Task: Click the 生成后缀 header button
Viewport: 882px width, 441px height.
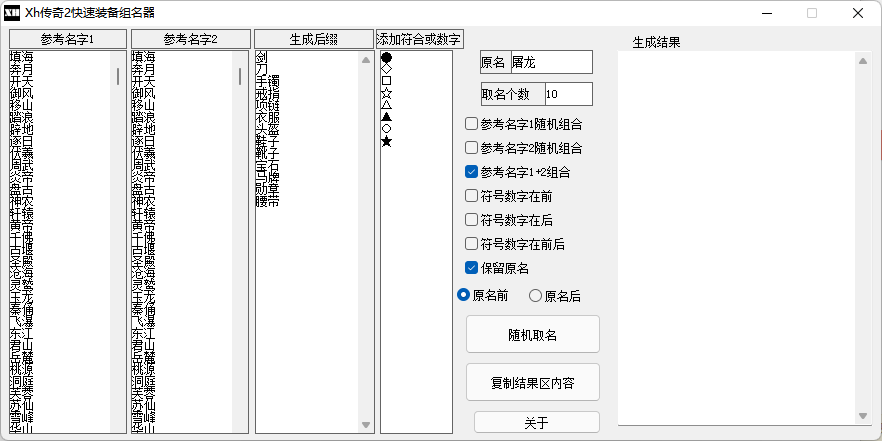Action: [x=314, y=39]
